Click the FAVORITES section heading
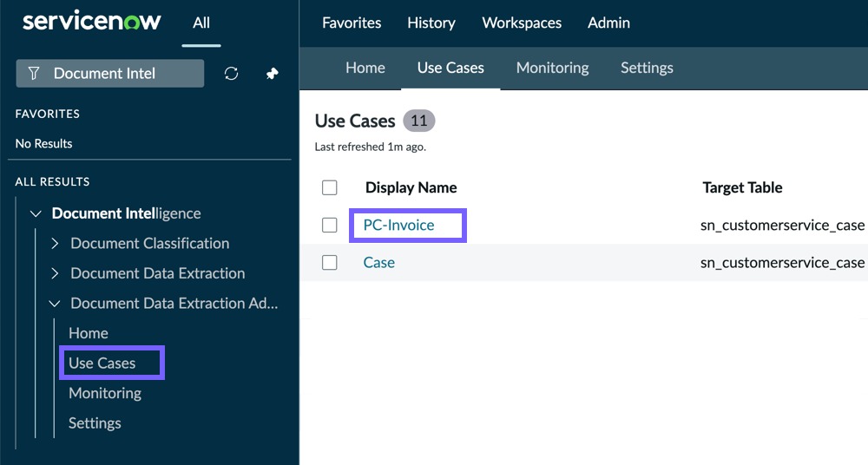The image size is (868, 465). click(x=48, y=114)
